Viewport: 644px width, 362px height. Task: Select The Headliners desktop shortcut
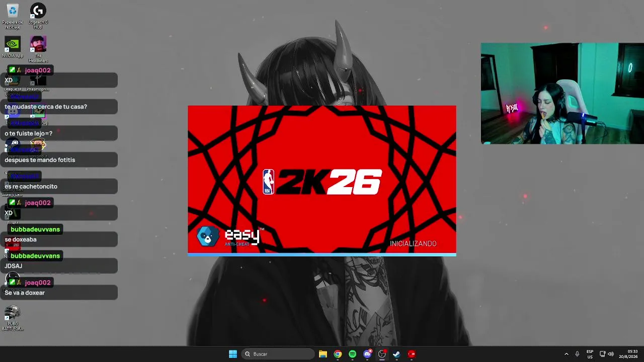38,48
